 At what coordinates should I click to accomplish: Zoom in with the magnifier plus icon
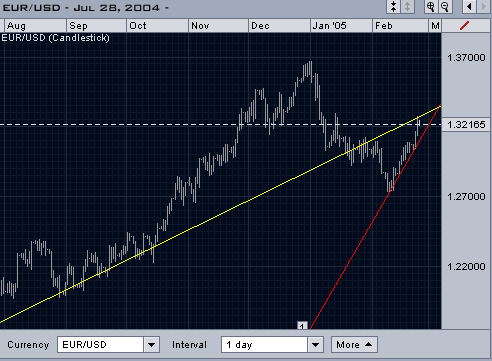point(431,7)
